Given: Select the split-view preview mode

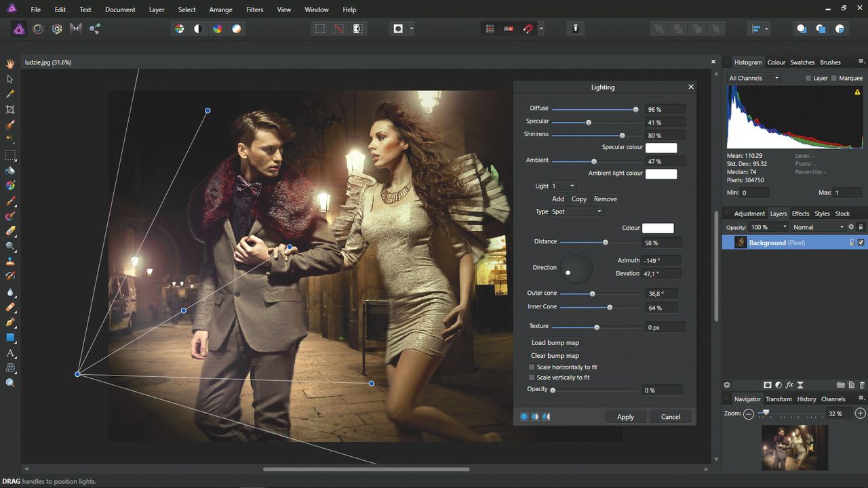Looking at the screenshot, I should tap(535, 417).
